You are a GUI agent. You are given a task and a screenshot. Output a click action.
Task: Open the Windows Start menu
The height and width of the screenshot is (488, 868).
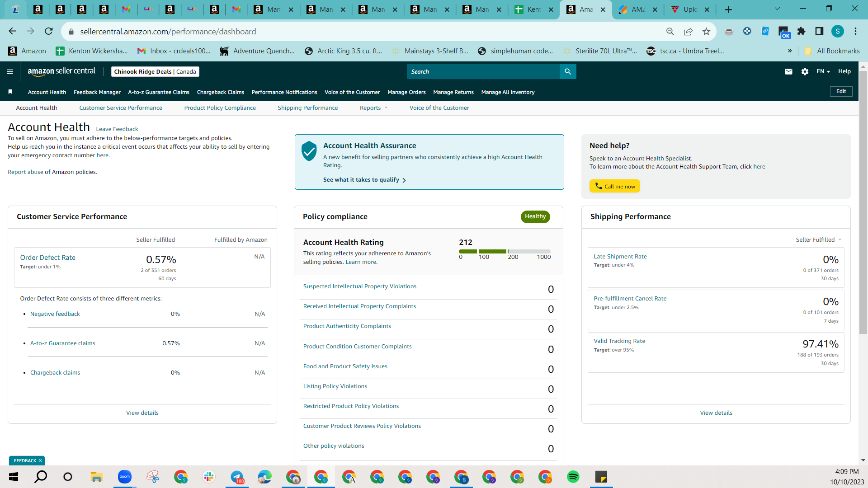[x=13, y=477]
